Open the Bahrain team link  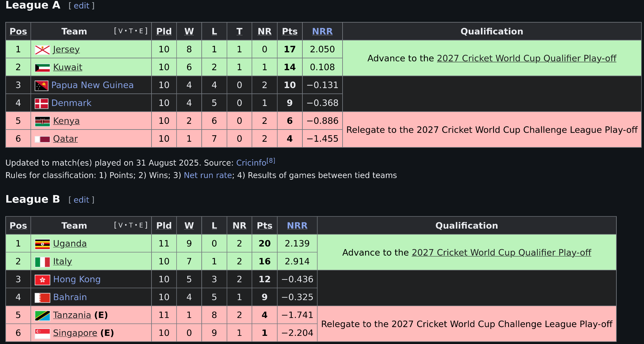[x=70, y=297]
